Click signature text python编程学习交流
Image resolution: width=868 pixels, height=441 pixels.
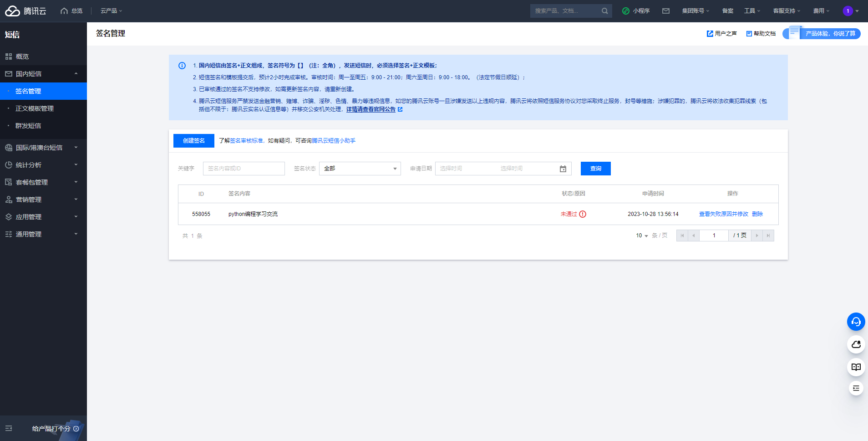[x=253, y=214]
